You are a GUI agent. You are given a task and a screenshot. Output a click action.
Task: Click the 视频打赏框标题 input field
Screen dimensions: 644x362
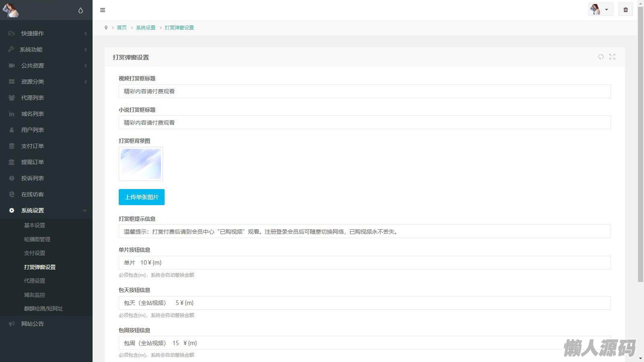coord(364,91)
